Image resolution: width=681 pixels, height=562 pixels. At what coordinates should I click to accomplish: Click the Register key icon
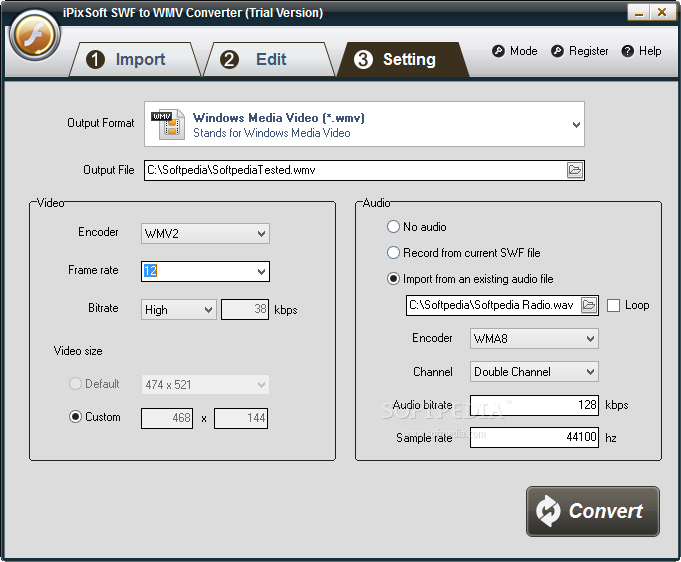click(557, 51)
